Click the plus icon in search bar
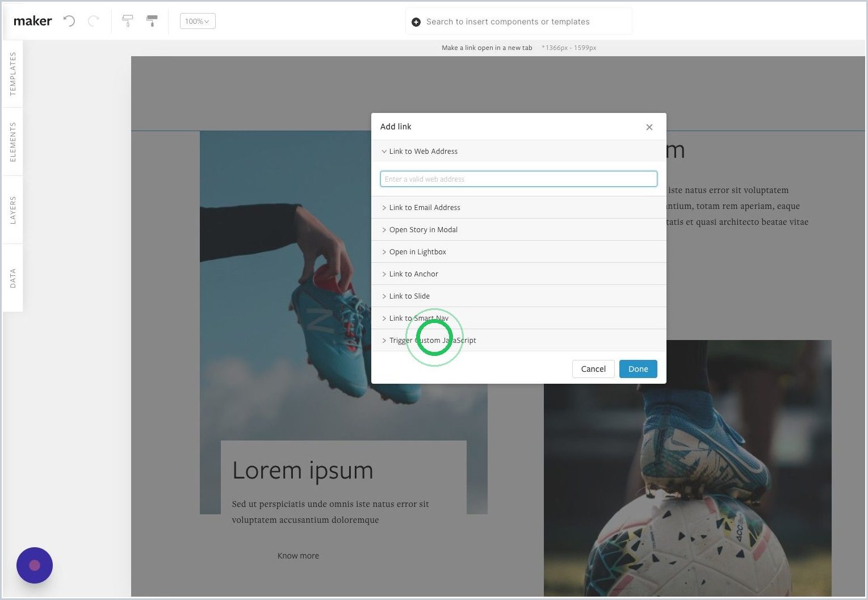868x600 pixels. tap(416, 22)
